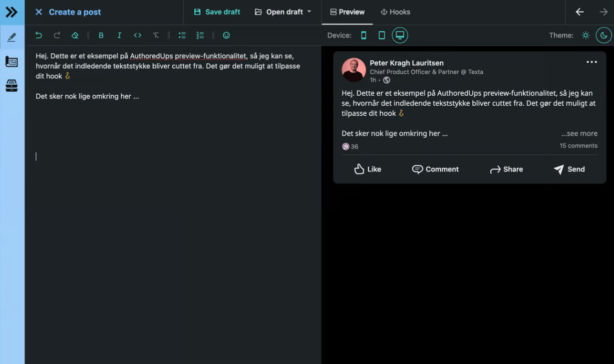Select the Preview tab
The height and width of the screenshot is (364, 614).
click(x=347, y=12)
